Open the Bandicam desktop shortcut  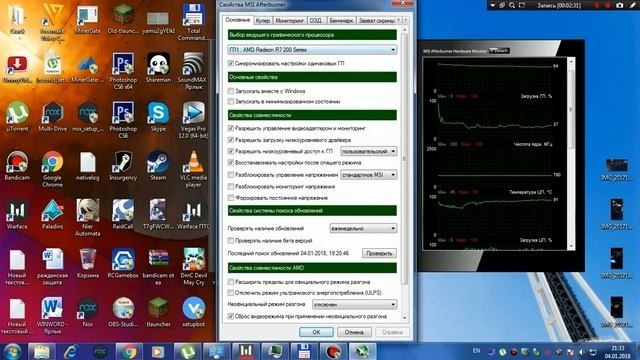(x=17, y=165)
